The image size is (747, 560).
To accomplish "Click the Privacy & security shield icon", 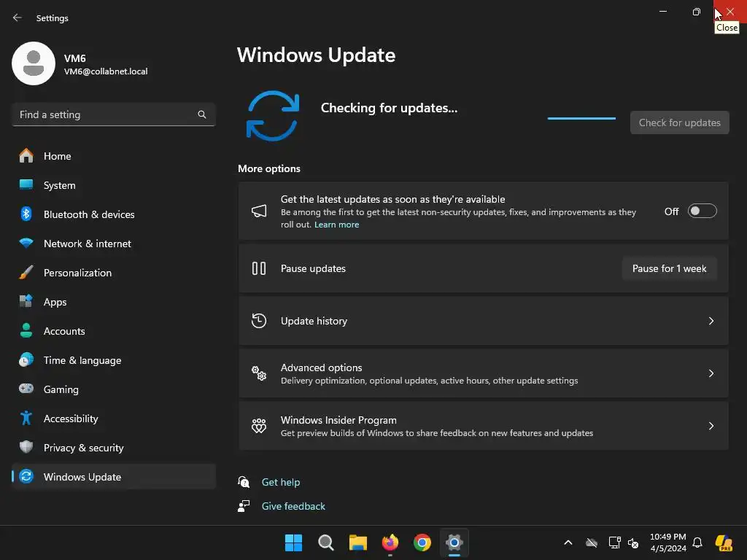I will tap(26, 447).
